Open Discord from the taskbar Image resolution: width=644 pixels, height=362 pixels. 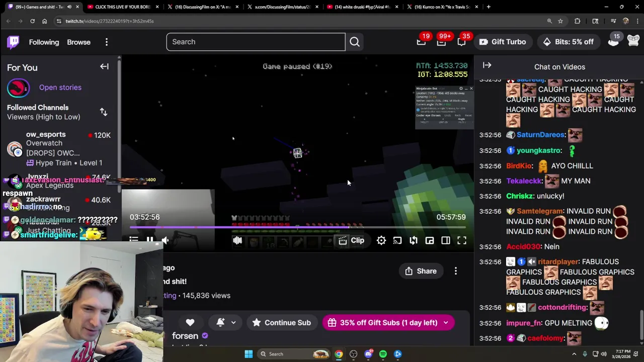368,354
